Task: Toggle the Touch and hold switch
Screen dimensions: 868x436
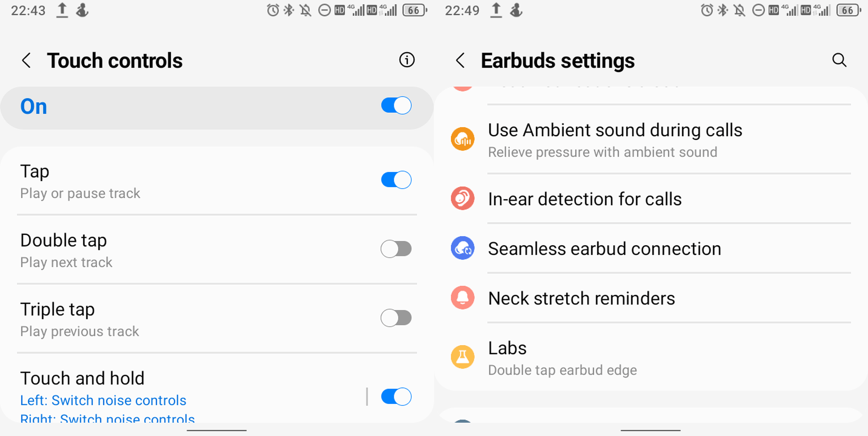Action: click(x=396, y=397)
